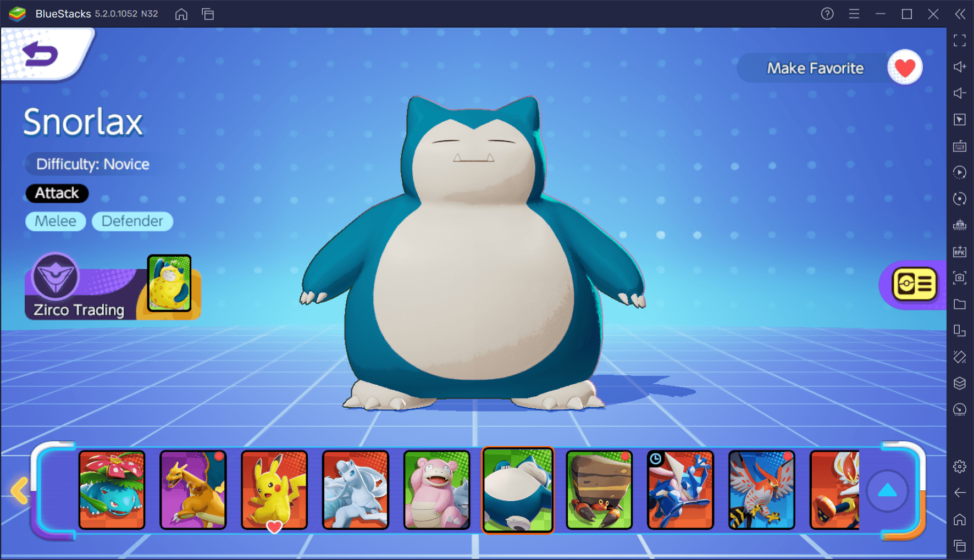Expand roster with the blue up arrow
This screenshot has width=974, height=560.
pyautogui.click(x=887, y=491)
